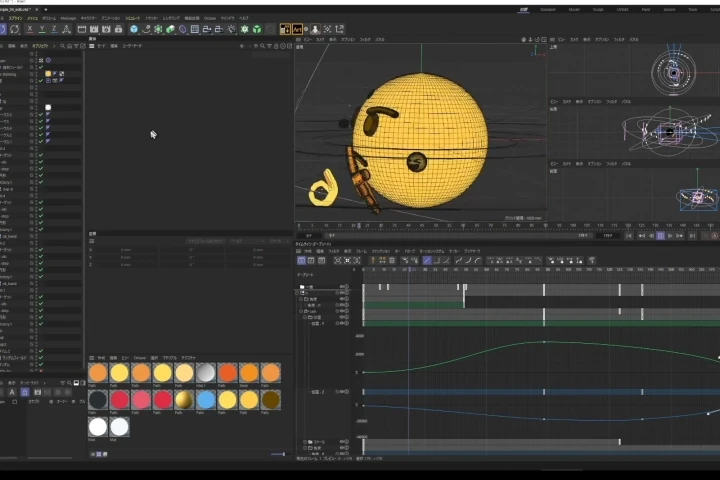Open the スプライン menu
This screenshot has height=480, width=720.
(x=16, y=18)
